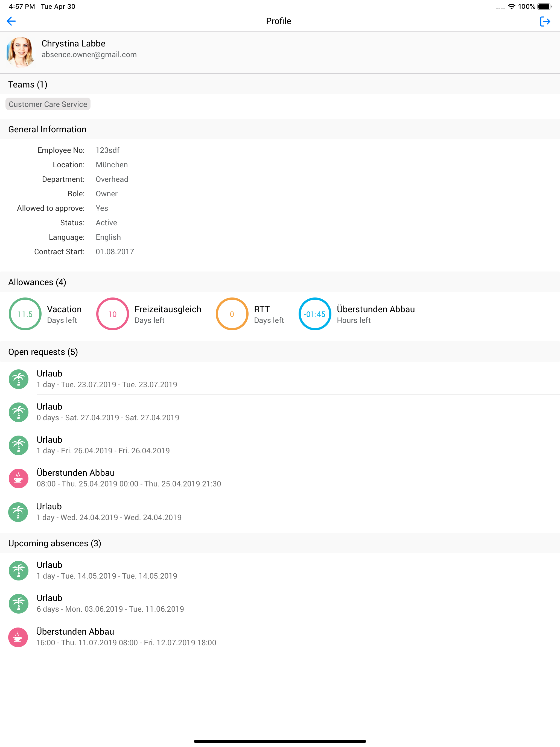Tap the Überstunden Abbau -01:45 hours circle

click(x=315, y=314)
